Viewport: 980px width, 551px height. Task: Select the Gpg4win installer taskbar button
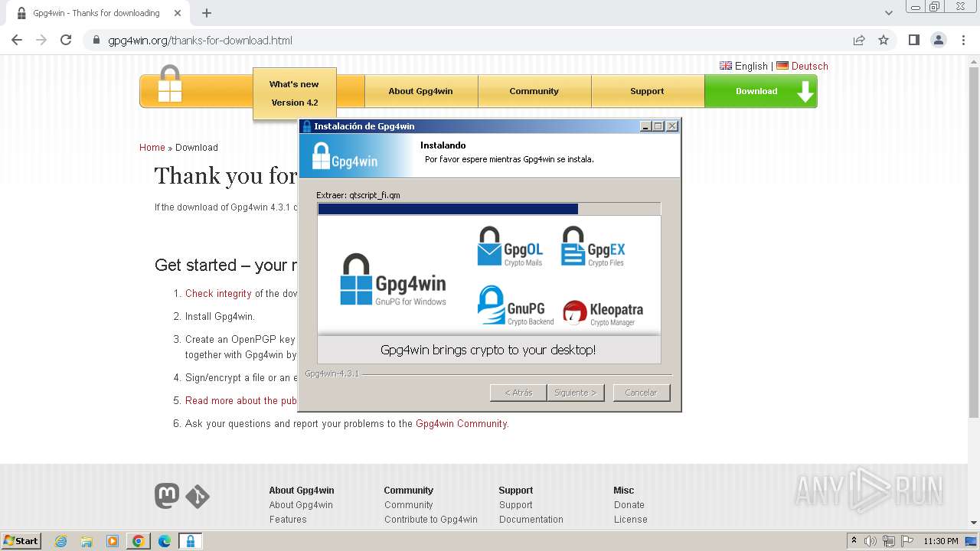tap(190, 541)
